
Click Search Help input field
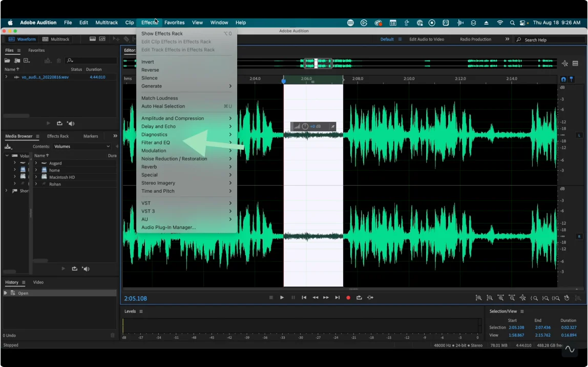tap(550, 39)
